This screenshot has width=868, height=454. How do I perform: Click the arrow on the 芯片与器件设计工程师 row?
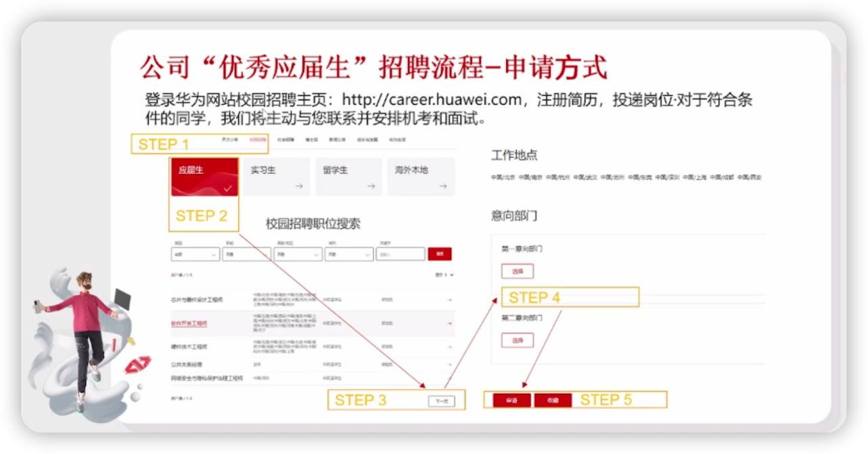click(449, 299)
